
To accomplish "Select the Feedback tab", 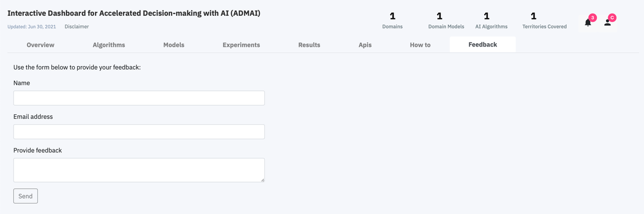I will click(x=482, y=44).
